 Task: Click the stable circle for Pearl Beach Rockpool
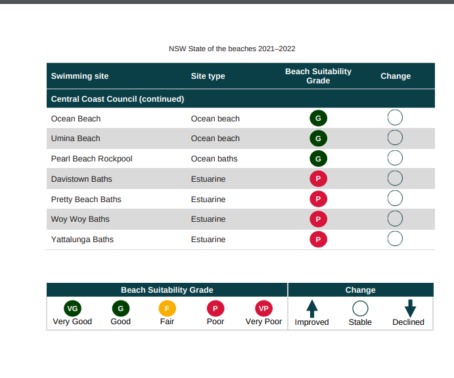(395, 158)
